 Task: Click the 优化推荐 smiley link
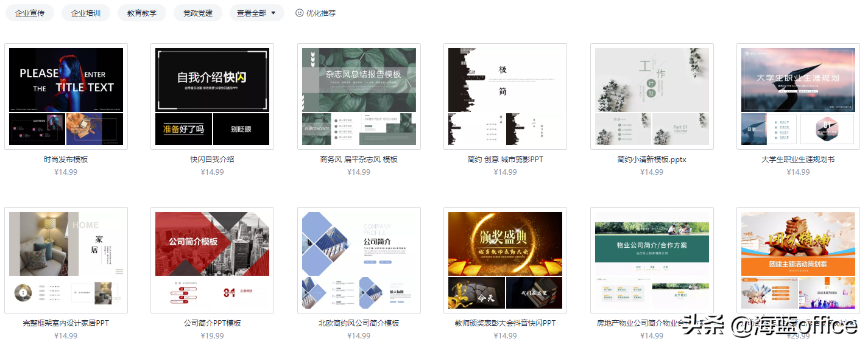316,13
